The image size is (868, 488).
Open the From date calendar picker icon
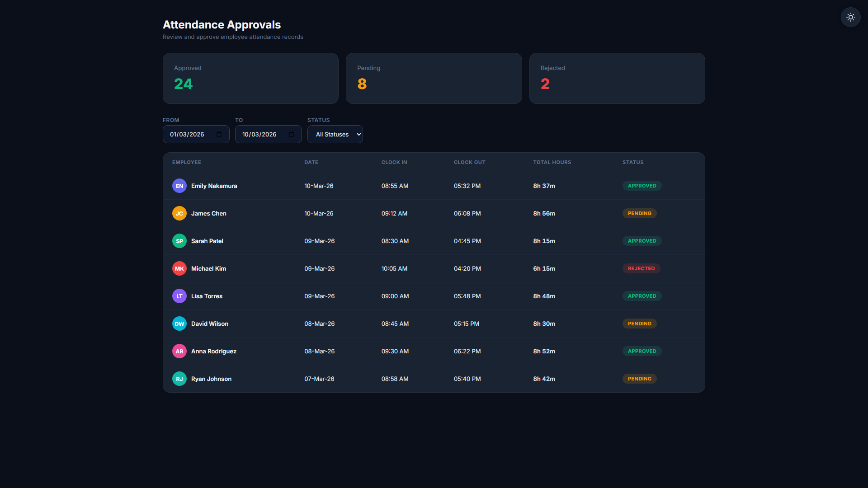[219, 134]
